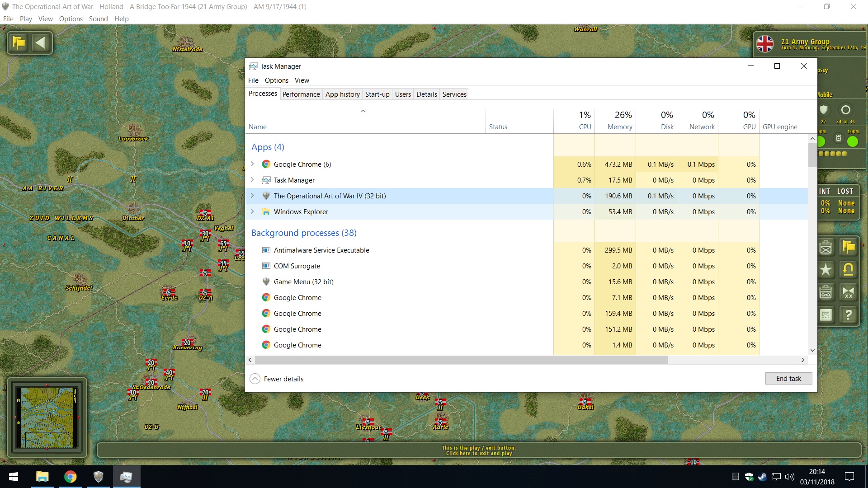Select the Game Menu (32 bit) process
The width and height of the screenshot is (868, 488).
point(527,282)
